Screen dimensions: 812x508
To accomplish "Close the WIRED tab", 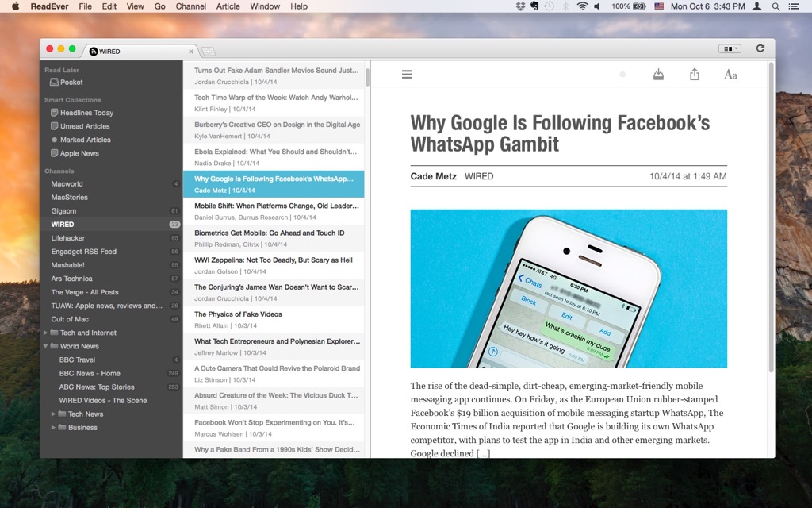I will [191, 52].
